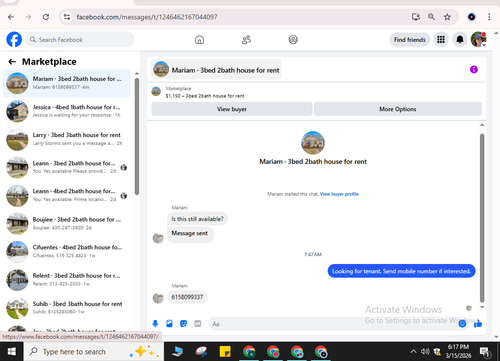The width and height of the screenshot is (500, 361).
Task: Open Leann 4bed 2bath house conversation
Action: (x=67, y=195)
